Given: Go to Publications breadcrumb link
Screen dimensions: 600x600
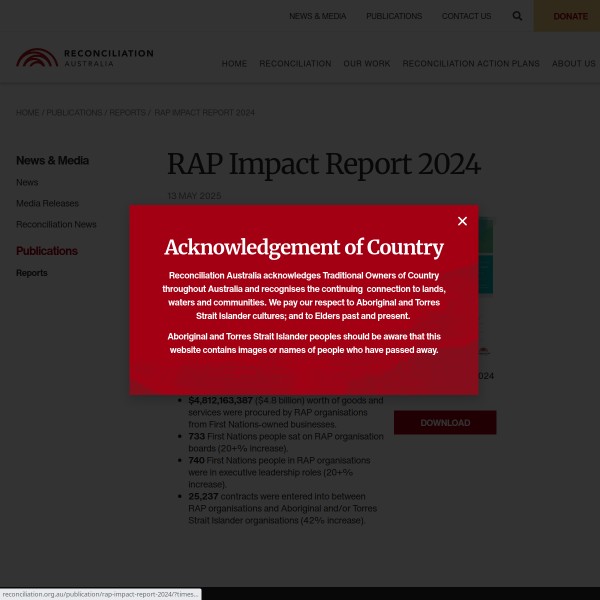Looking at the screenshot, I should (74, 112).
